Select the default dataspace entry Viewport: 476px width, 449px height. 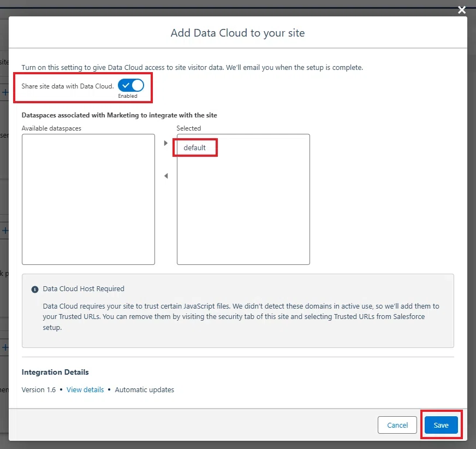pyautogui.click(x=194, y=147)
